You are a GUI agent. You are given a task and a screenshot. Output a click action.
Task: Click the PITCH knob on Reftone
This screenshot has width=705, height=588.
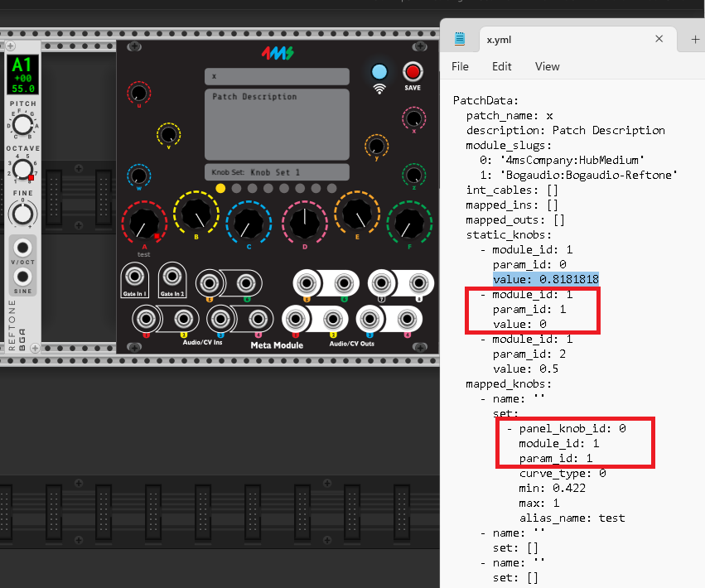[x=22, y=125]
